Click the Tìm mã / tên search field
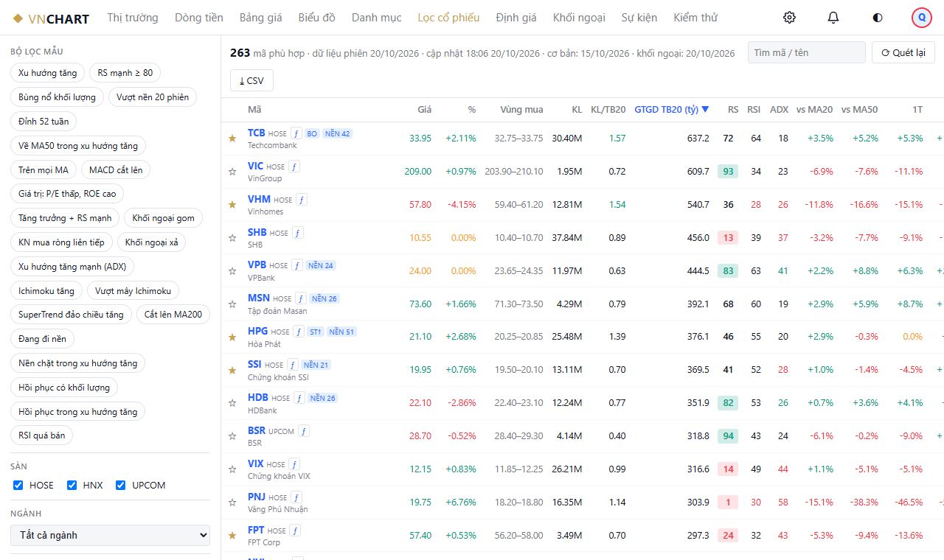Image resolution: width=944 pixels, height=560 pixels. 807,52
